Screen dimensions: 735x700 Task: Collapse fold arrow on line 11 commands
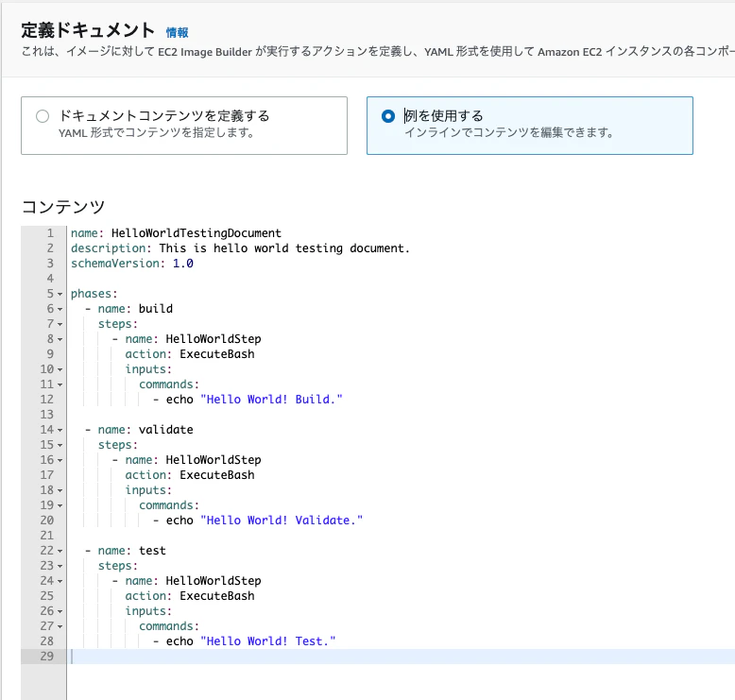tap(60, 384)
